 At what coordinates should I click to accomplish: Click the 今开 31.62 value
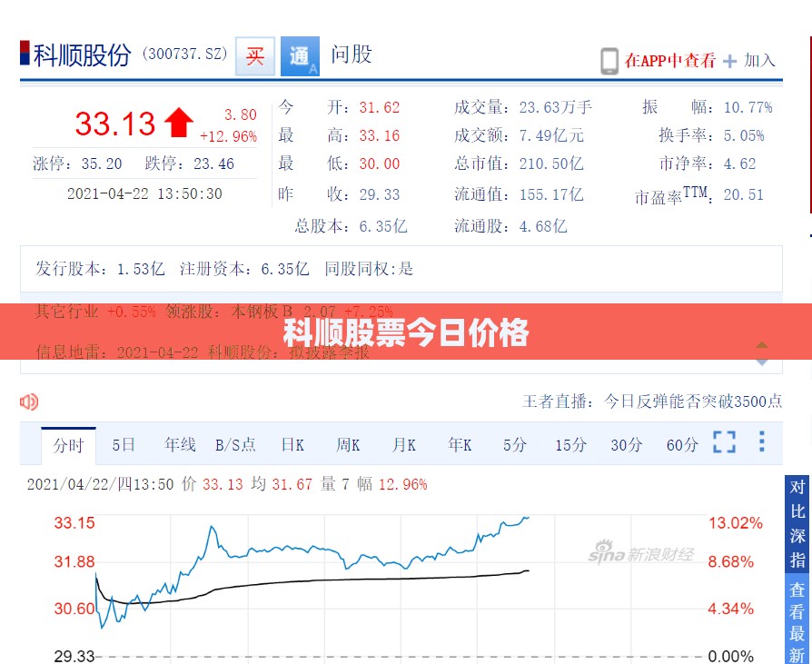[x=380, y=108]
